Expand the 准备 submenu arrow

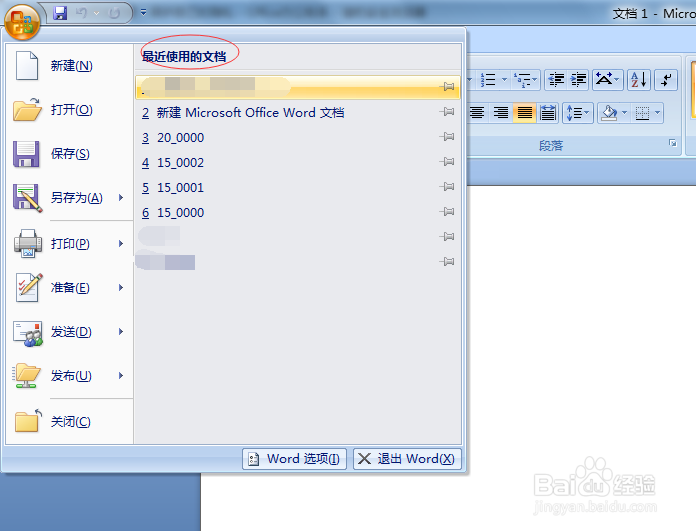point(121,288)
